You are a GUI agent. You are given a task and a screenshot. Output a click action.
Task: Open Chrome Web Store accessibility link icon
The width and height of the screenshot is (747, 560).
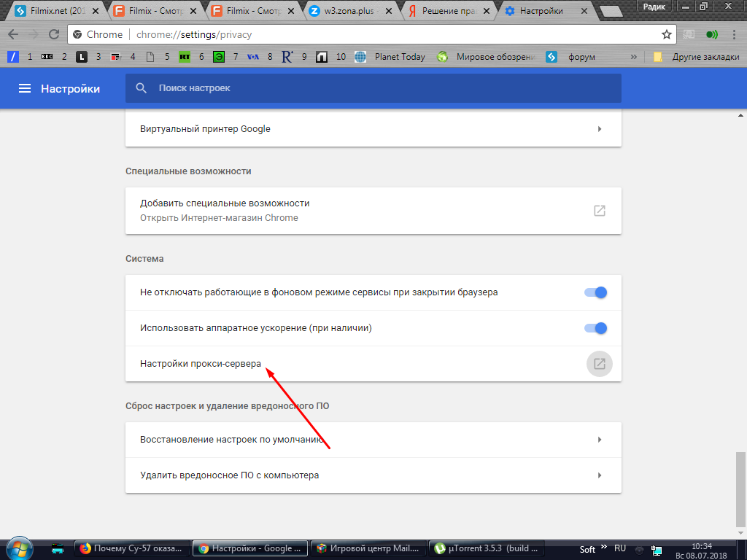pyautogui.click(x=599, y=211)
